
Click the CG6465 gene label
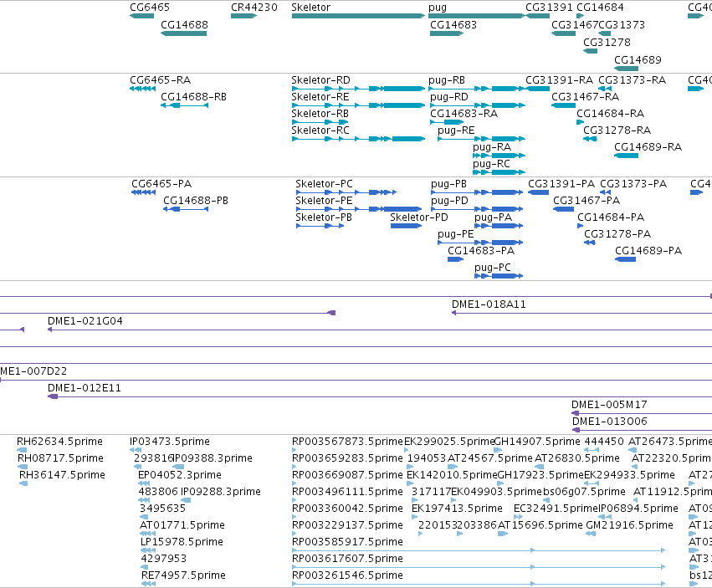(x=150, y=8)
